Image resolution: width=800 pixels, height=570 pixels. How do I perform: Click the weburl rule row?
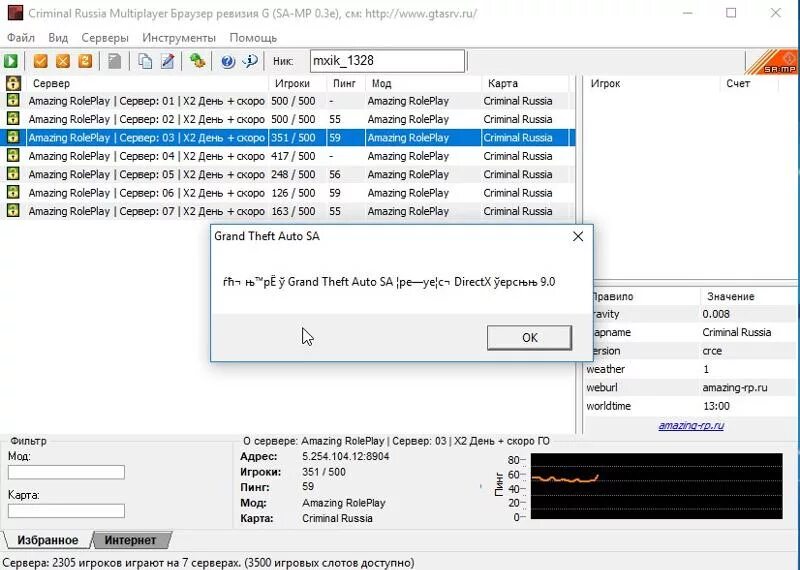691,387
